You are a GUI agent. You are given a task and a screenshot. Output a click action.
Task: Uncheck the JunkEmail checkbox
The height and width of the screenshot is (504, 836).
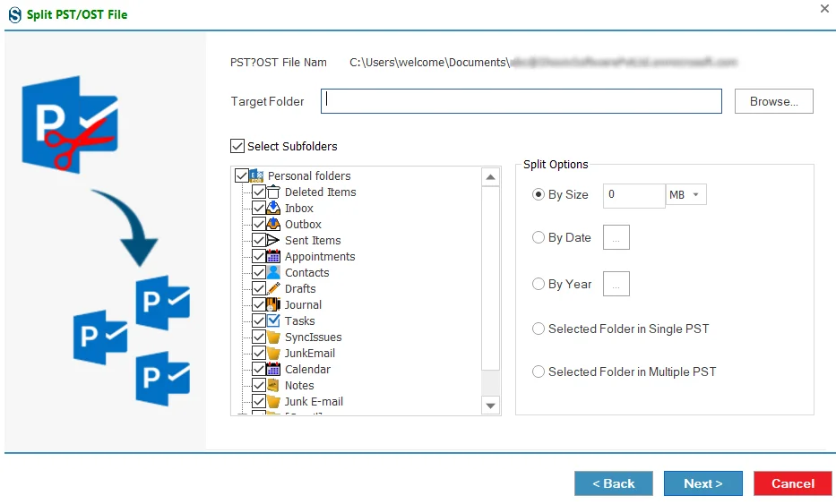pyautogui.click(x=259, y=353)
